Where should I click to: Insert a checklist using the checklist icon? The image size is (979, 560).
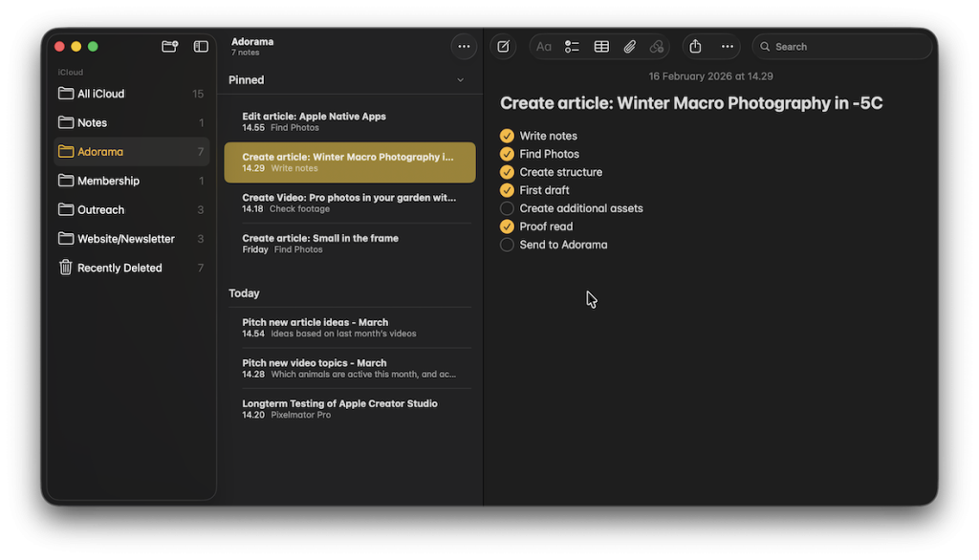(572, 46)
